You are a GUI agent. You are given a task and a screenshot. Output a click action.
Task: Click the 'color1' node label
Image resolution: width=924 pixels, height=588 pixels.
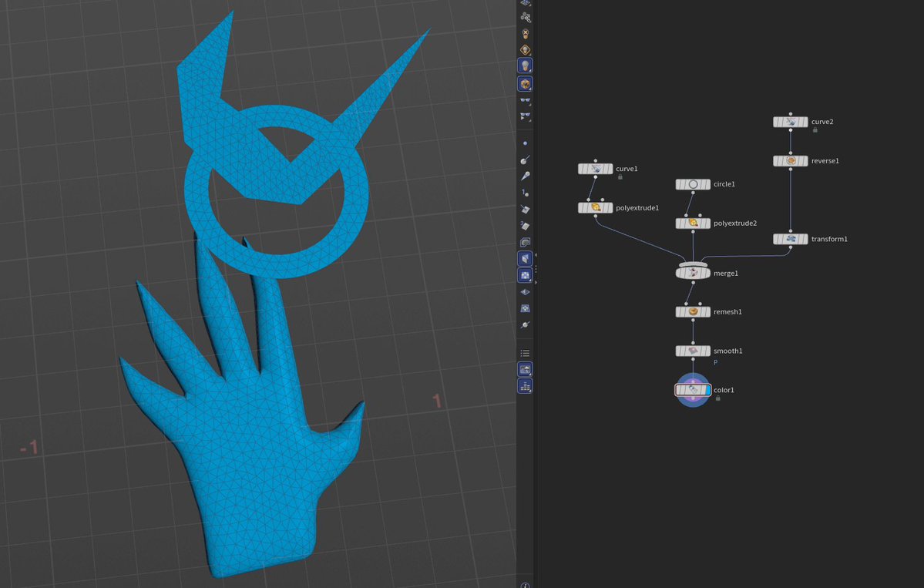click(x=724, y=390)
